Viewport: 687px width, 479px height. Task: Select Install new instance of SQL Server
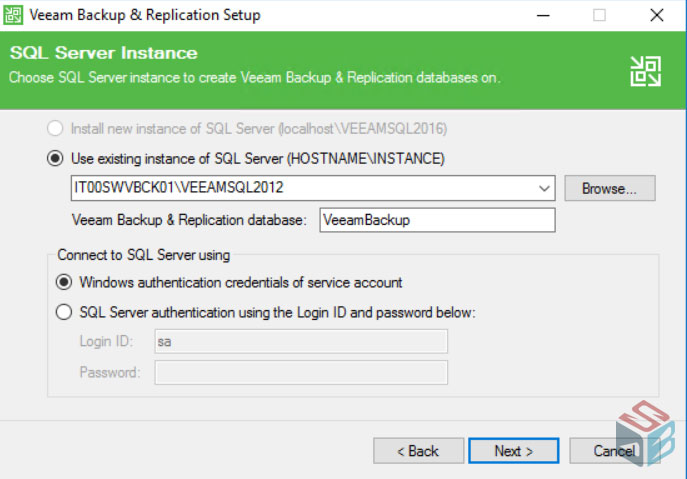coord(54,129)
